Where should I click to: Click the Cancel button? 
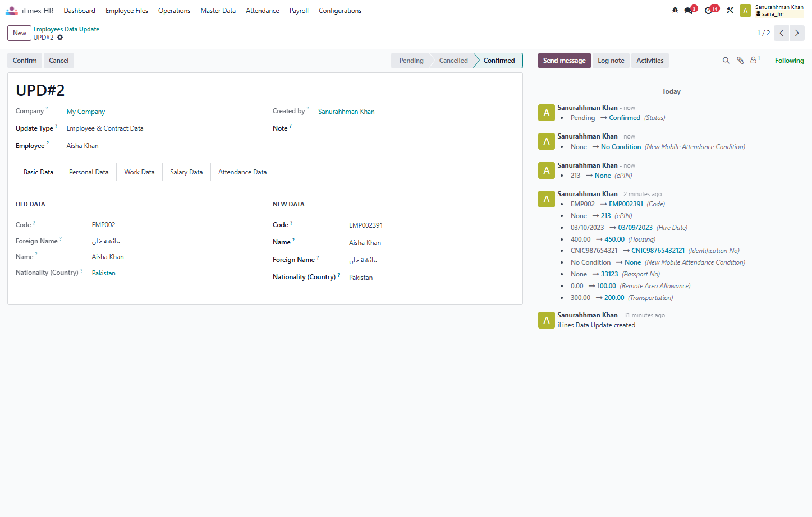(59, 61)
